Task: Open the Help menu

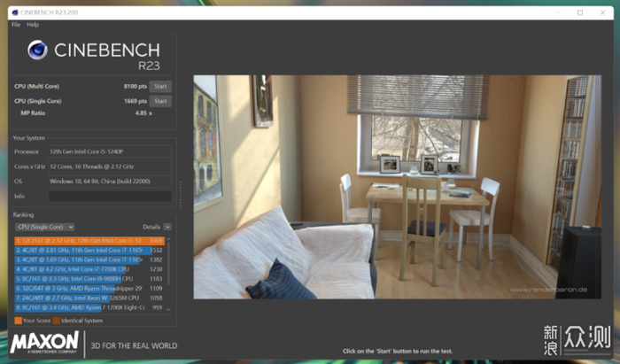Action: (x=33, y=25)
